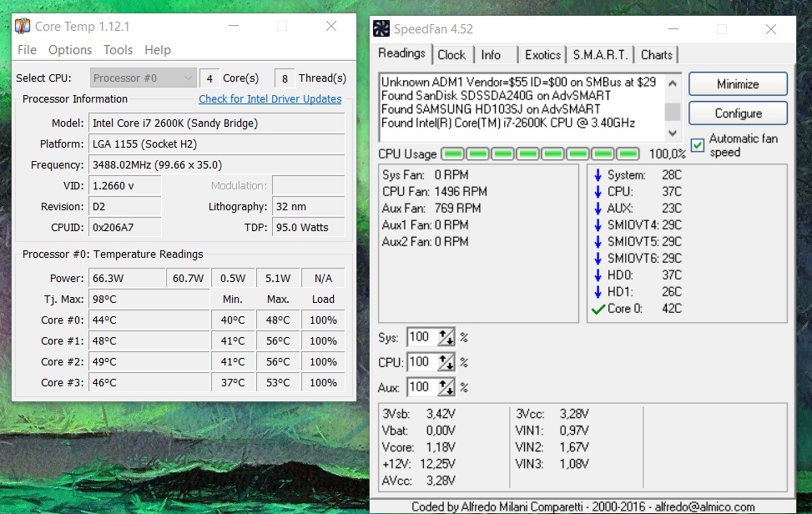Click the blue down arrow beside CPU temperature
The width and height of the screenshot is (812, 514).
point(598,192)
